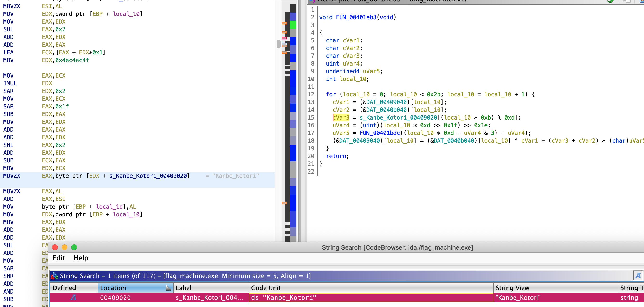
Task: Sort by the Location column header
Action: tap(135, 288)
